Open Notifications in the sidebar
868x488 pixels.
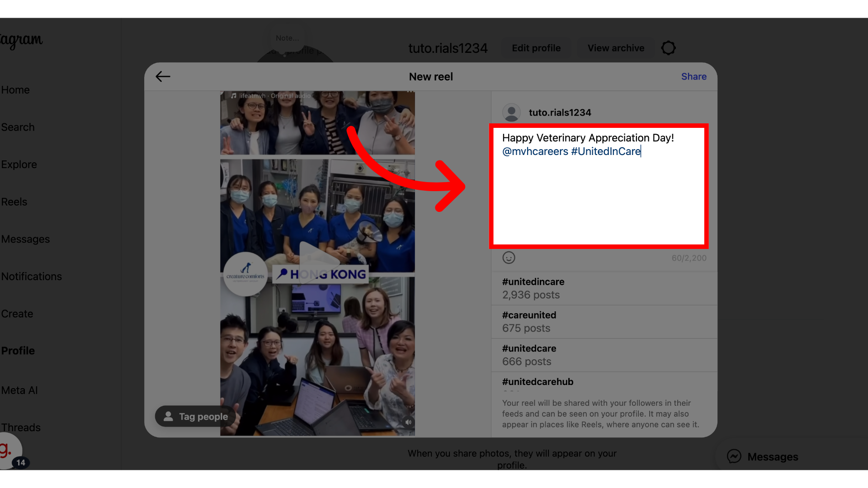pyautogui.click(x=32, y=276)
